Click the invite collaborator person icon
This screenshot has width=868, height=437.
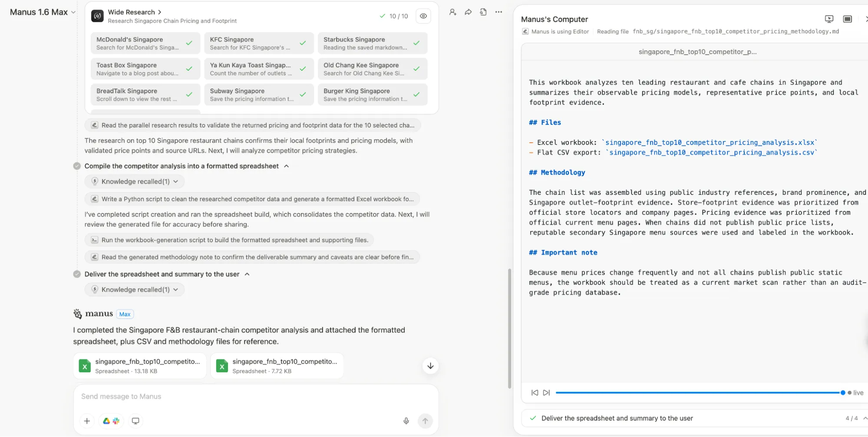tap(452, 12)
